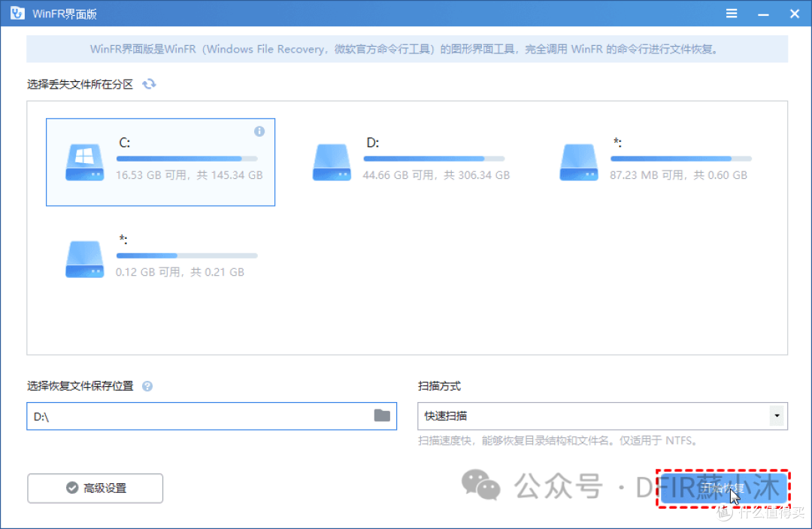812x529 pixels.
Task: Open the 快速扫描 scan mode dropdown
Action: [602, 416]
